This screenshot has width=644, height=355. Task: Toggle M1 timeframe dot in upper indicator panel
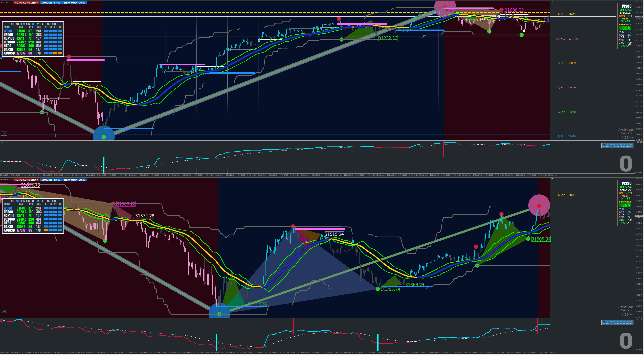point(604,144)
